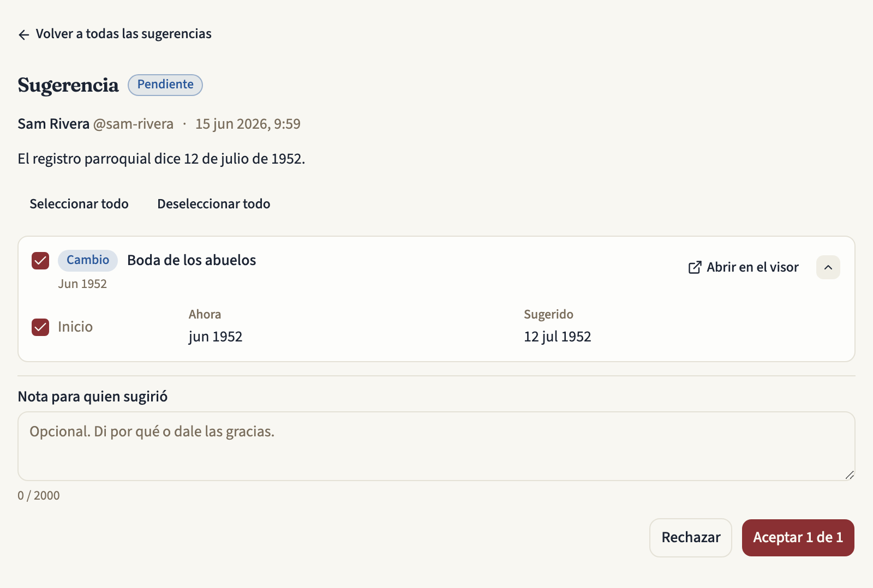Click the Nota para quien sugirió label

tap(93, 397)
